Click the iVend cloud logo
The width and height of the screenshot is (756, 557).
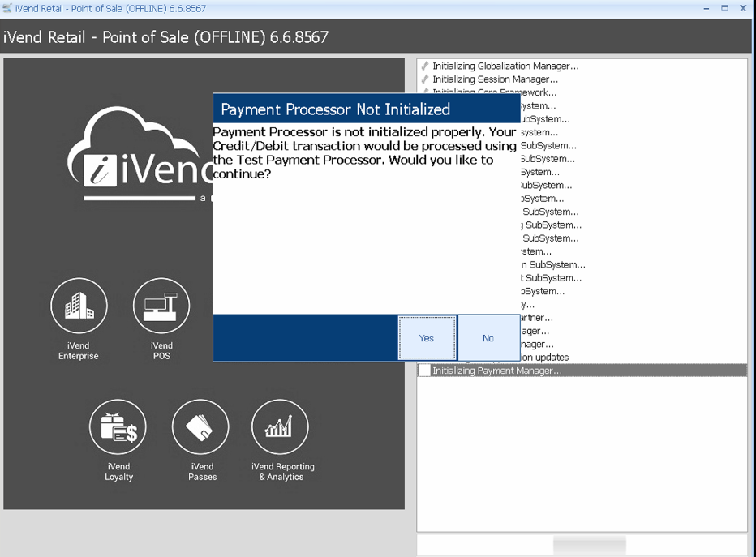140,153
